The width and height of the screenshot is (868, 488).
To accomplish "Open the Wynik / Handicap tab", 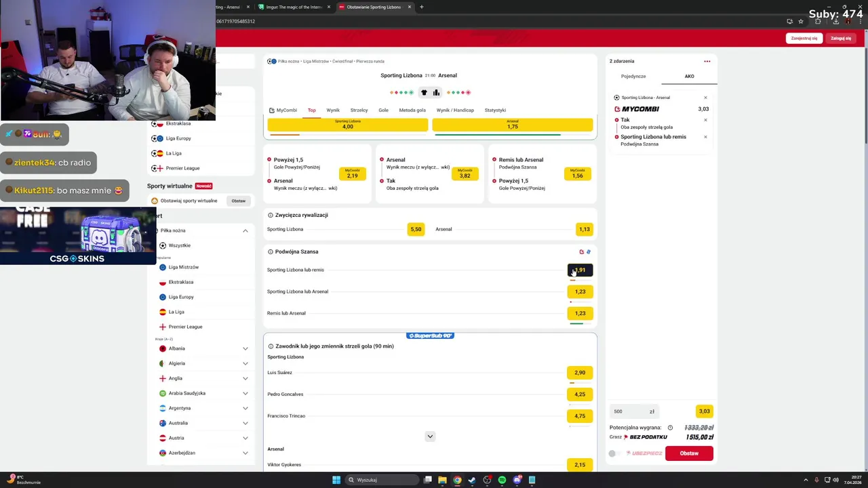I will point(455,110).
